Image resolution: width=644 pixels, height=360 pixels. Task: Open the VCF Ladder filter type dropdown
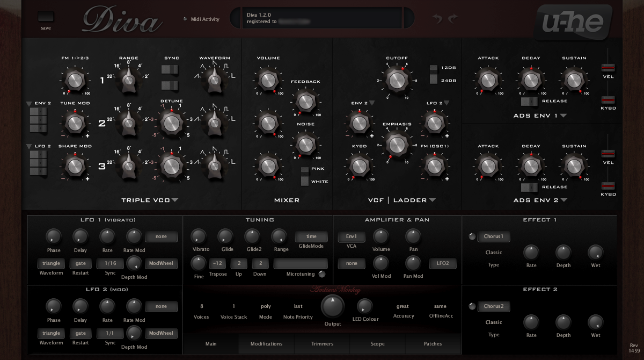pyautogui.click(x=432, y=200)
